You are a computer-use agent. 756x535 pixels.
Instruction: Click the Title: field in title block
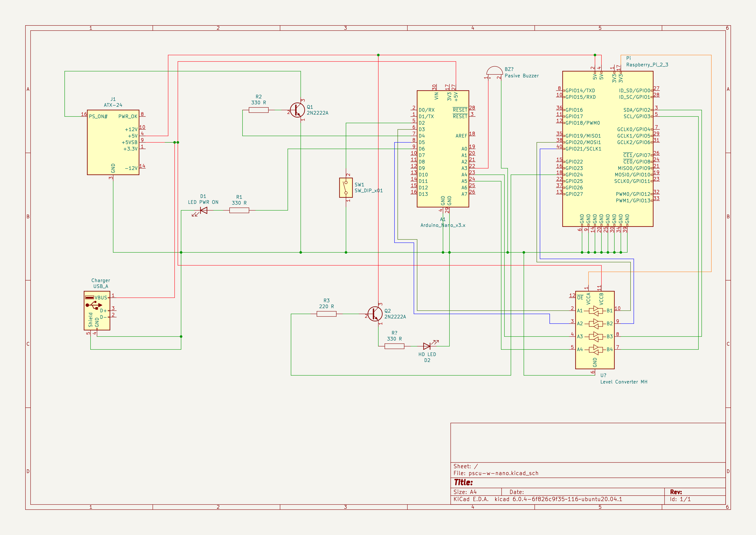463,482
